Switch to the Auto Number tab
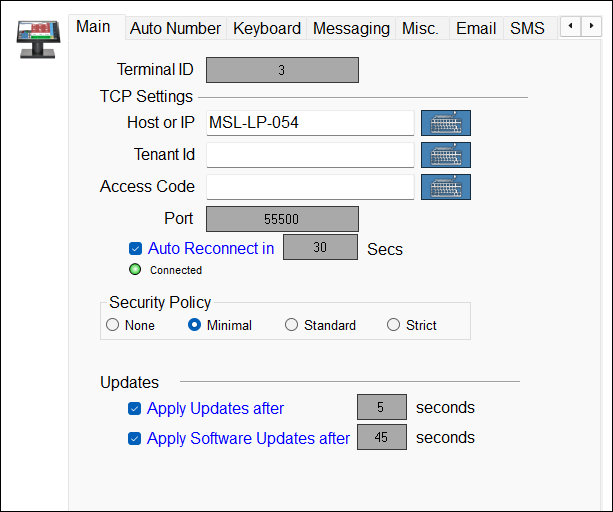 click(175, 29)
